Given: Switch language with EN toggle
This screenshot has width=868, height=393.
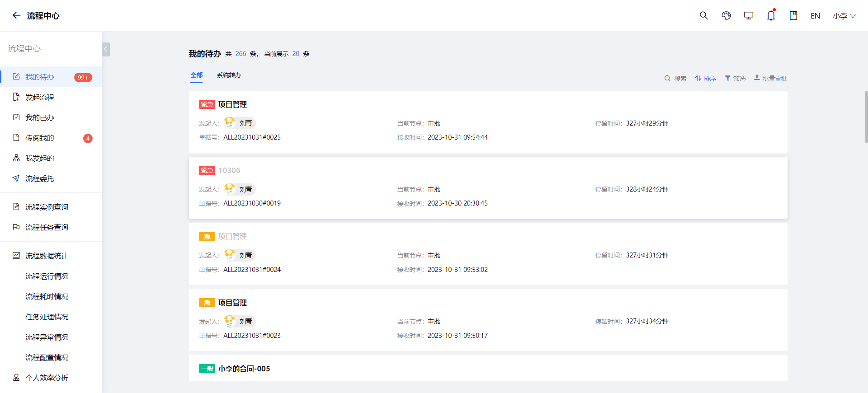Looking at the screenshot, I should pos(815,16).
